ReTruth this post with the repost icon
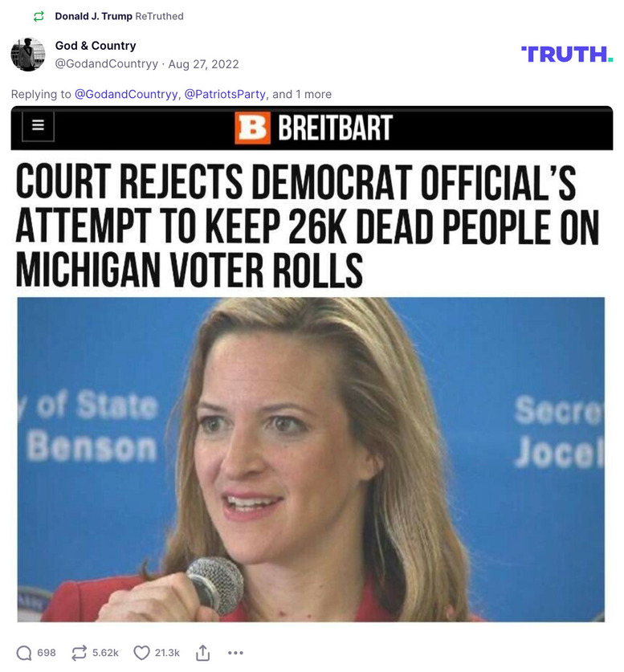Screen dimensions: 624x672 click(x=80, y=653)
